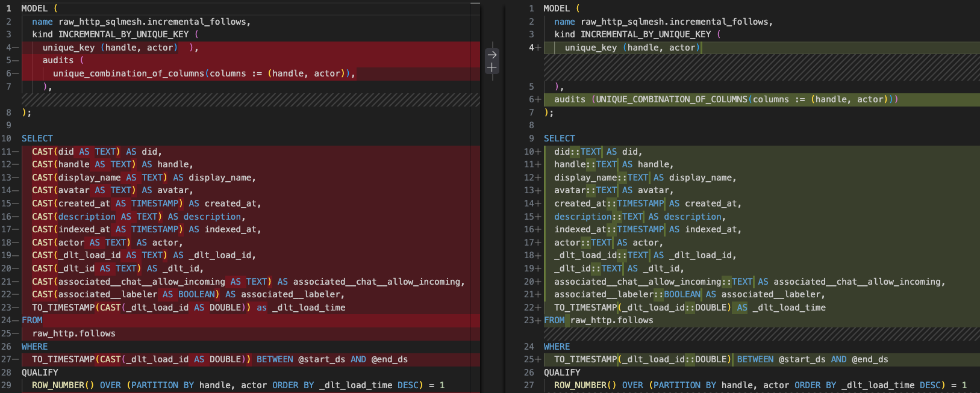This screenshot has height=393, width=980.
Task: Click the right arrow icon between panes
Action: click(492, 54)
